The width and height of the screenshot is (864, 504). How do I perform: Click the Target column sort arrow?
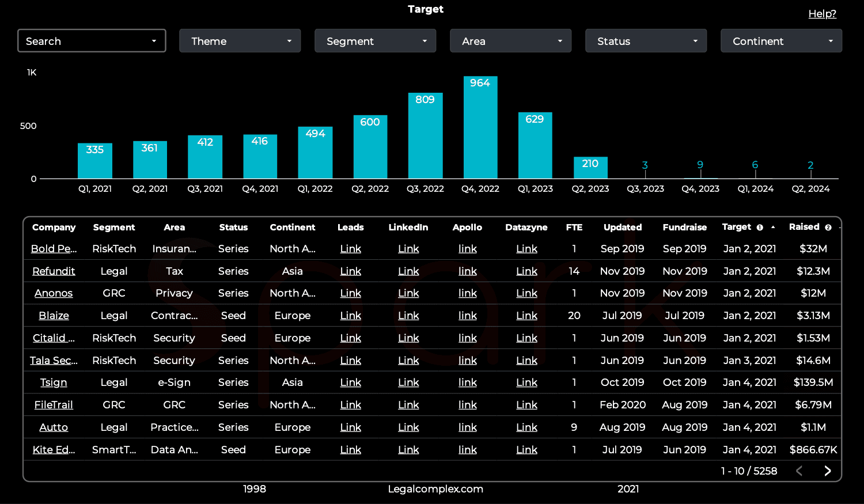[773, 228]
